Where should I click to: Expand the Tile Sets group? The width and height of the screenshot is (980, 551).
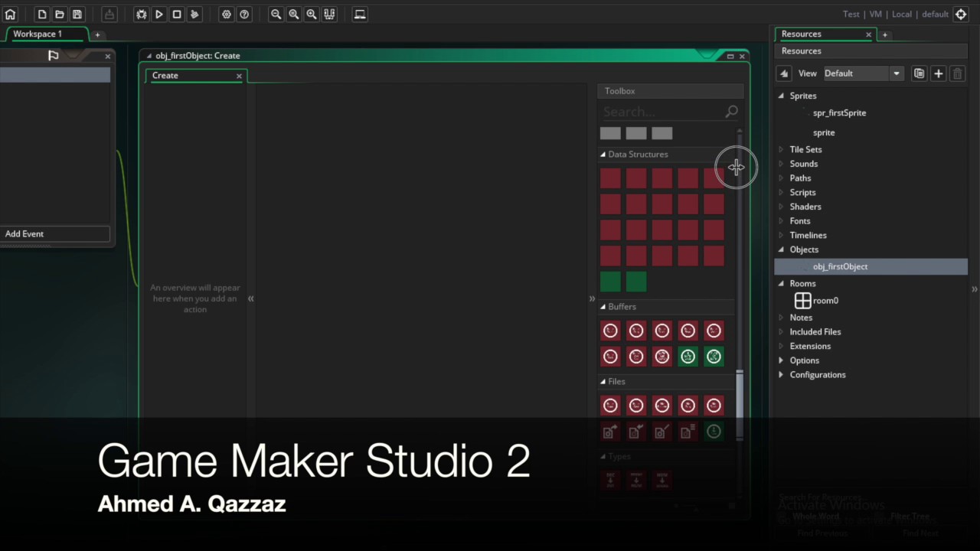(x=781, y=150)
